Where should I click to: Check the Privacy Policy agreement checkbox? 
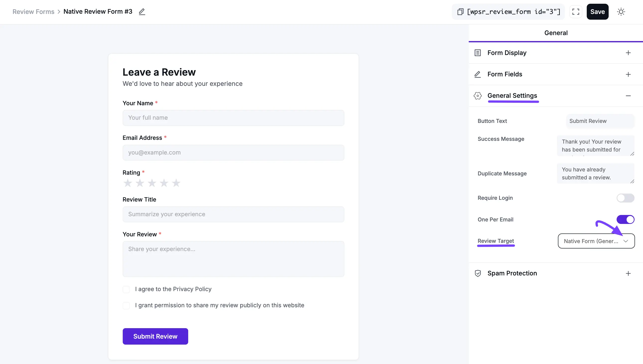click(126, 289)
